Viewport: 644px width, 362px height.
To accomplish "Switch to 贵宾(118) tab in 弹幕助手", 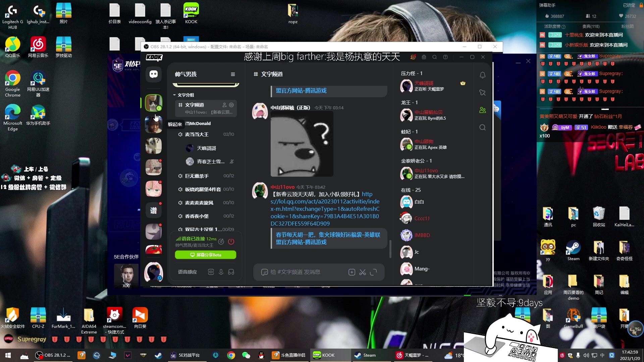I will click(591, 26).
